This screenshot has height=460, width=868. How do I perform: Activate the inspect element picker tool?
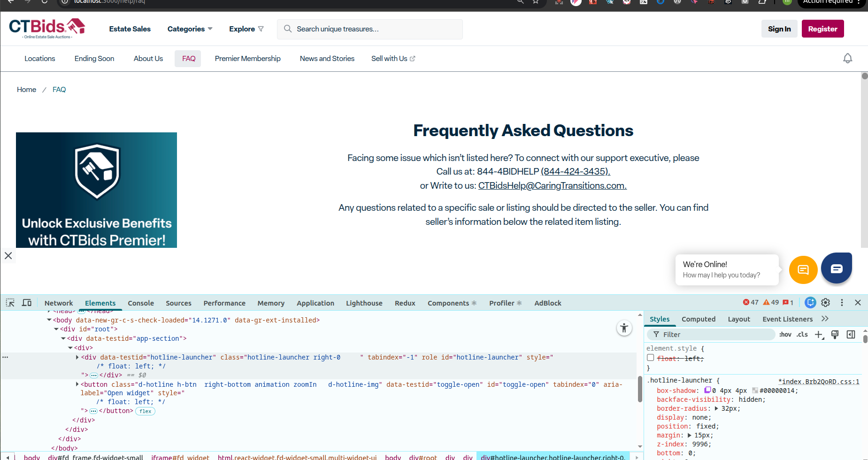(10, 303)
